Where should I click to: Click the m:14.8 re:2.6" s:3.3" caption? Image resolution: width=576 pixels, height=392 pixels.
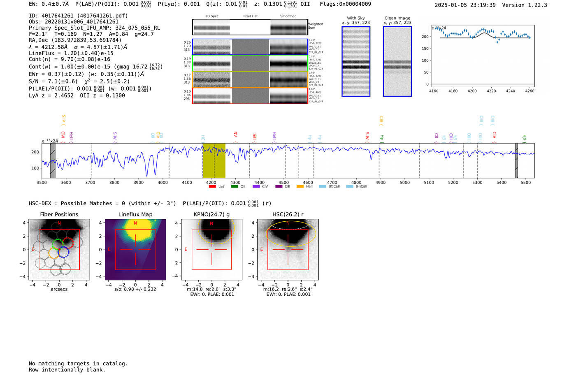pos(211,289)
